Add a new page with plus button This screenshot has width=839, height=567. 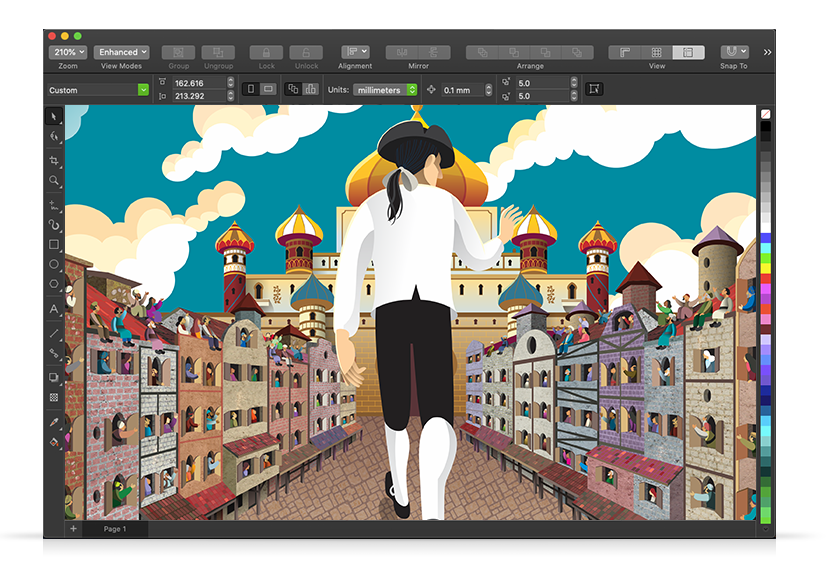(x=73, y=529)
